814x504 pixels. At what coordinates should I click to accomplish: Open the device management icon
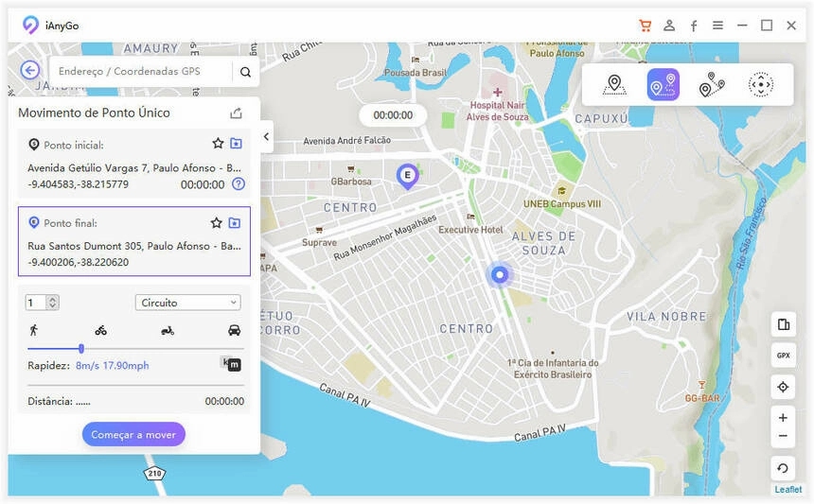coord(783,324)
